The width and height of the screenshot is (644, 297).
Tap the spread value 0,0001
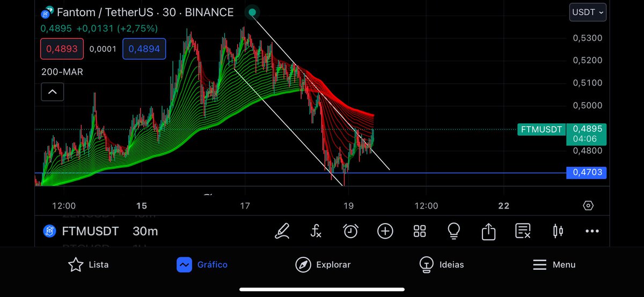point(103,49)
